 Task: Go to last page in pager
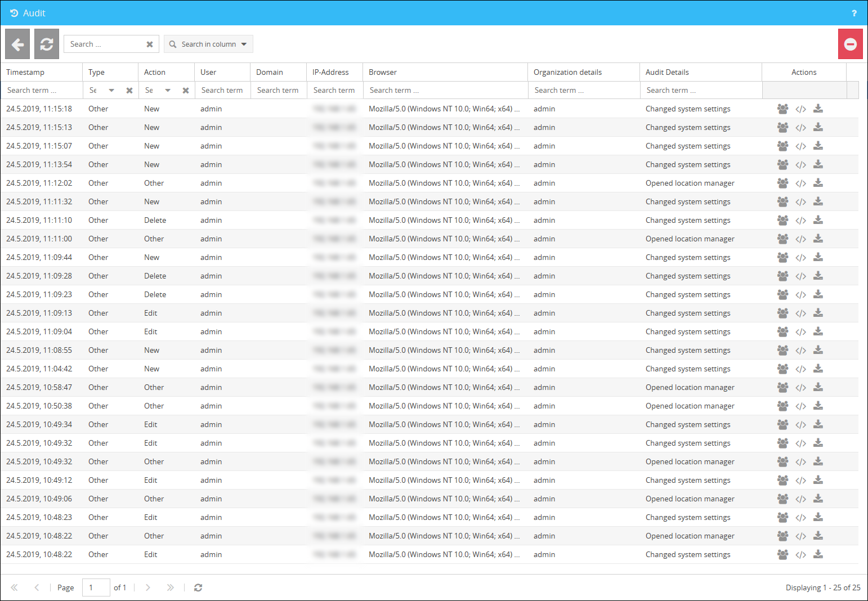[171, 587]
